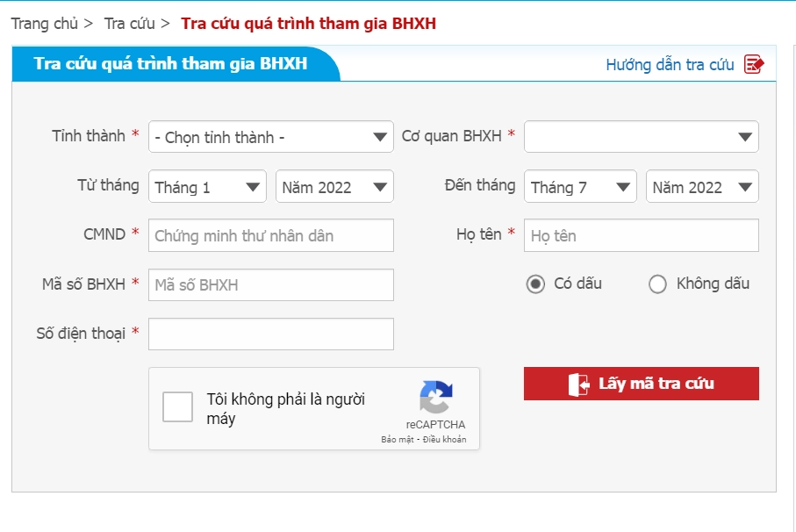Open the Tháng 7 end-month dropdown
This screenshot has height=532, width=796.
point(579,186)
